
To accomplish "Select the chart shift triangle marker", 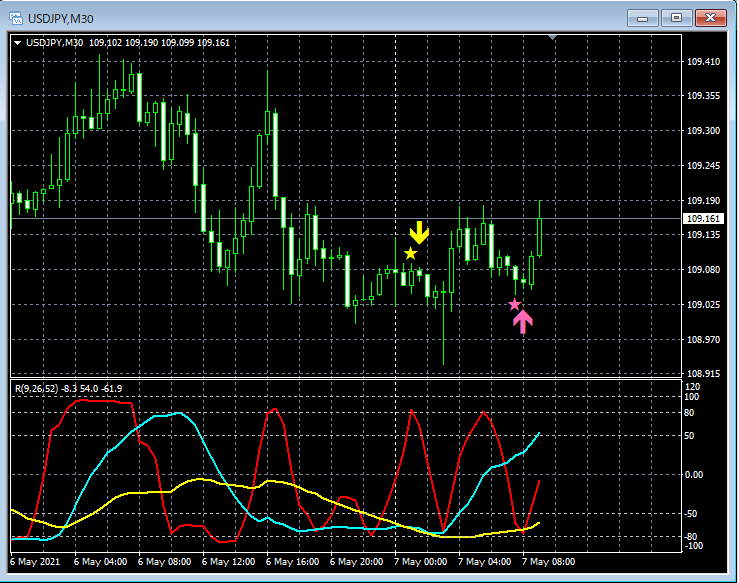I will coord(552,37).
